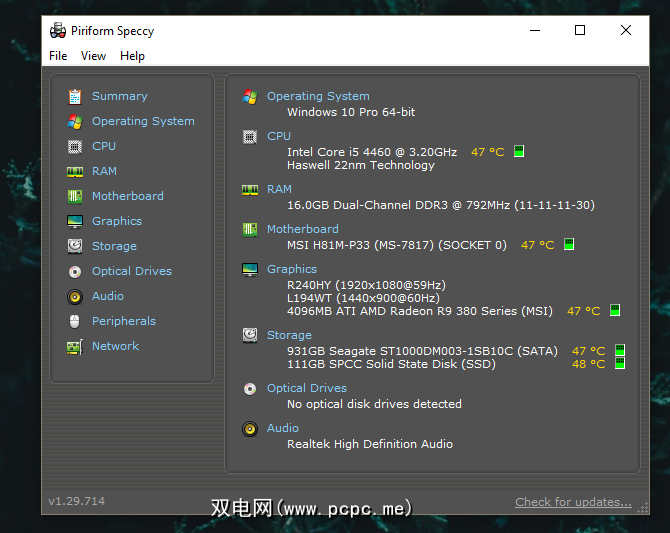Viewport: 670px width, 533px height.
Task: Click the green CPU temperature indicator icon
Action: pos(519,151)
